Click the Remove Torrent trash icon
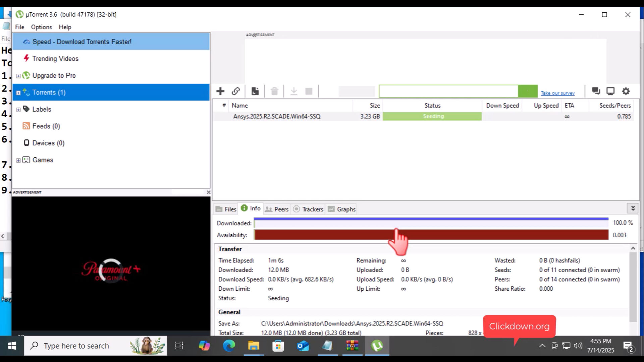644x362 pixels. point(274,91)
